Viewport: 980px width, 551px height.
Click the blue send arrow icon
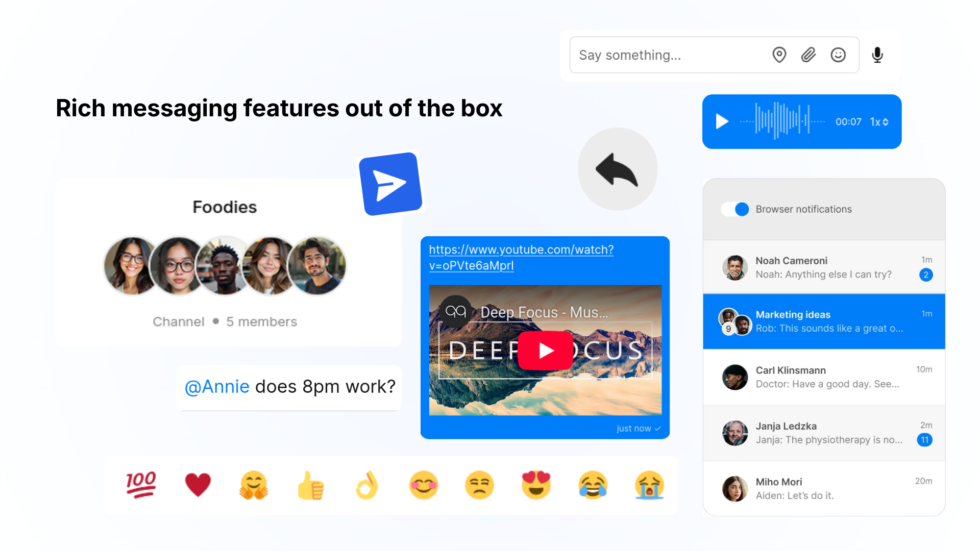click(x=390, y=184)
